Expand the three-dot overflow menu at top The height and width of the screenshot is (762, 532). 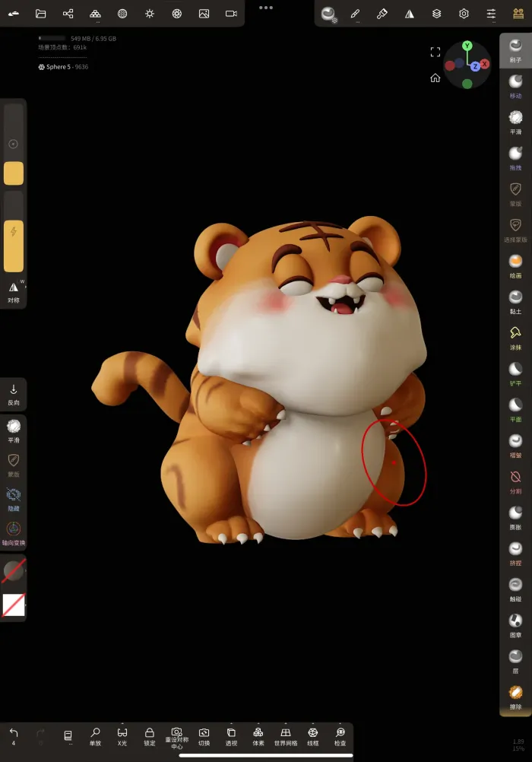coord(265,8)
